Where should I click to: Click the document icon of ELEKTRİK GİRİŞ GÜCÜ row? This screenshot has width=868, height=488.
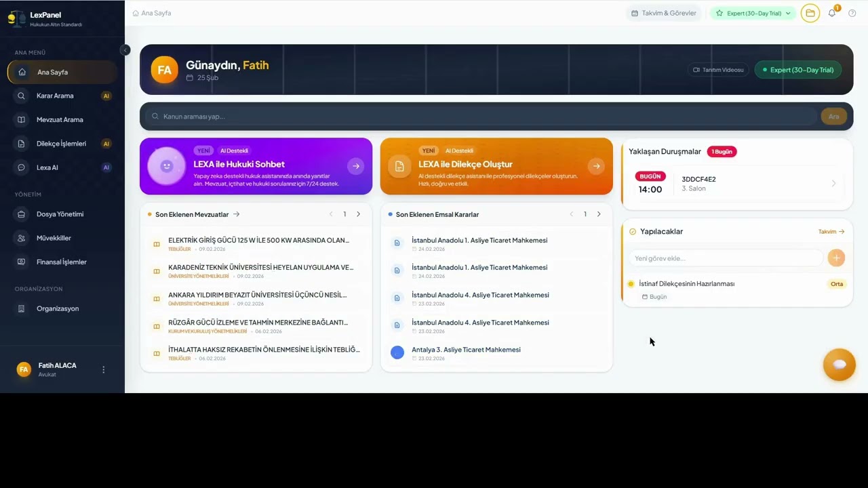pyautogui.click(x=157, y=244)
